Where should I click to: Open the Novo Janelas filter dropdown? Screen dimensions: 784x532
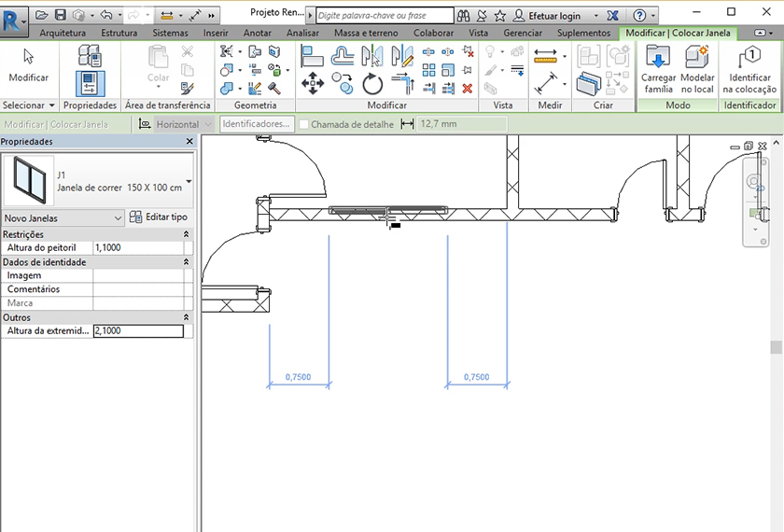118,217
